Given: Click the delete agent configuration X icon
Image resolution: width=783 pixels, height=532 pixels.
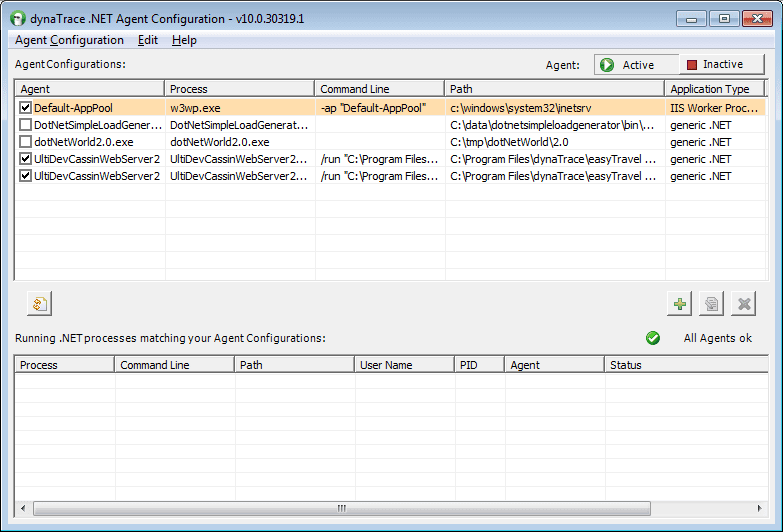Looking at the screenshot, I should click(x=744, y=304).
